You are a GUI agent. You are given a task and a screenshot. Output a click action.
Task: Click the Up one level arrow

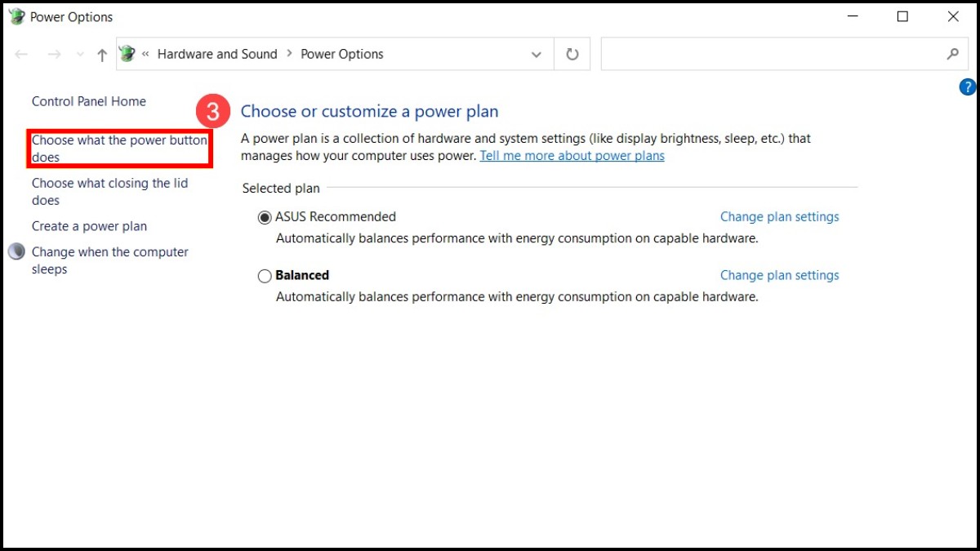click(x=102, y=55)
